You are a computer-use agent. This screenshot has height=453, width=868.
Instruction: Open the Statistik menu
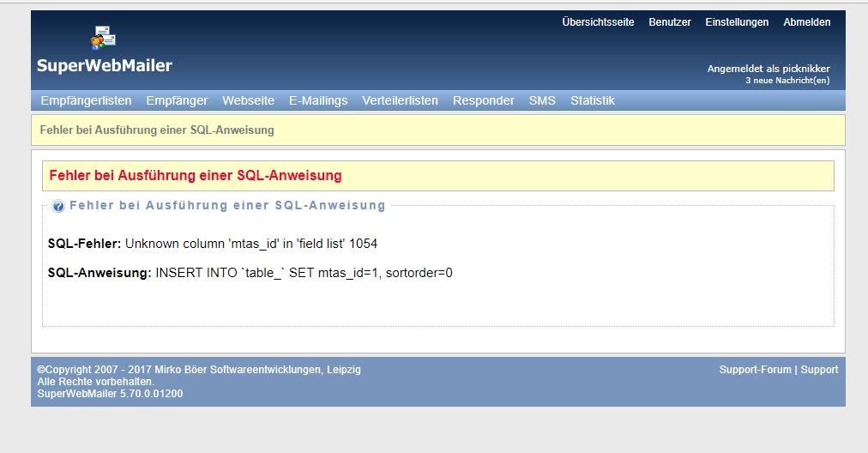pyautogui.click(x=592, y=100)
